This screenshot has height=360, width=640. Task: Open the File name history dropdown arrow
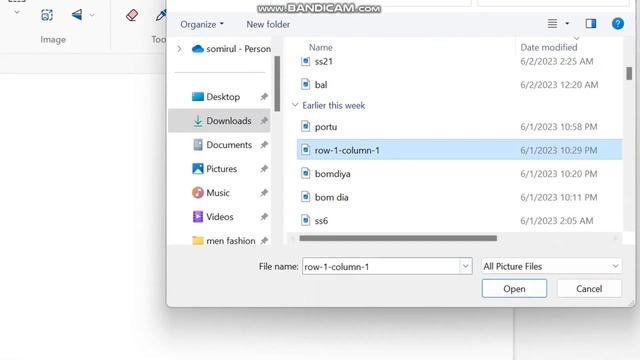coord(465,267)
